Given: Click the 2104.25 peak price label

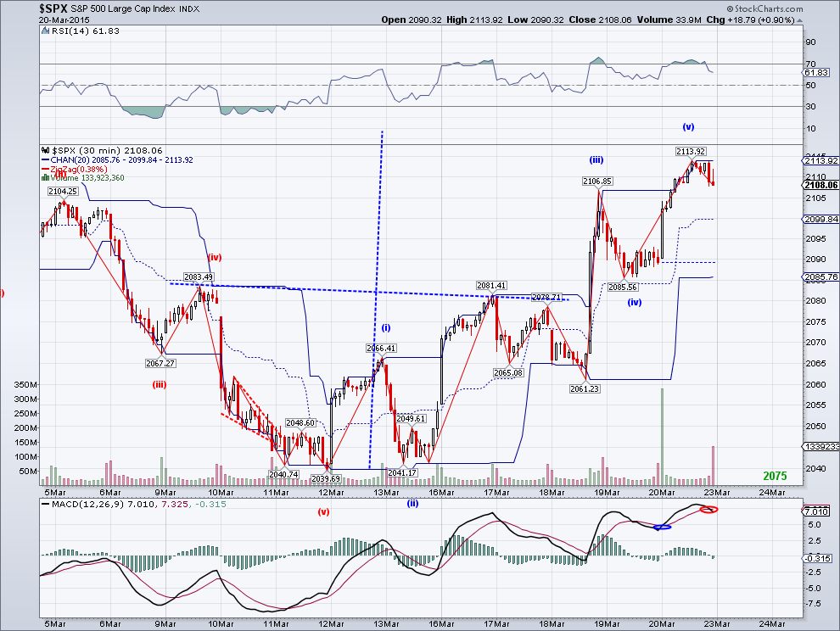Looking at the screenshot, I should 63,191.
